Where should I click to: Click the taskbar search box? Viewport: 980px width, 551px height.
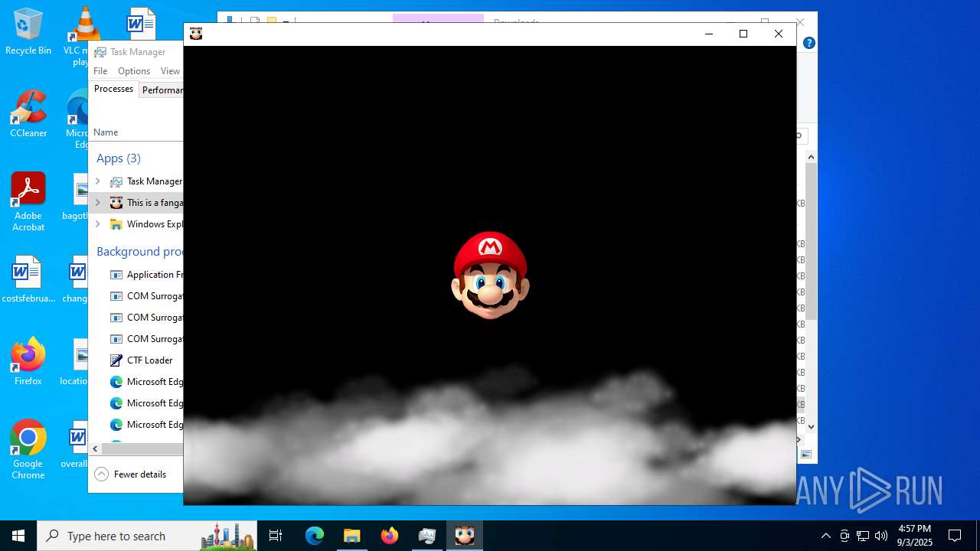point(147,536)
